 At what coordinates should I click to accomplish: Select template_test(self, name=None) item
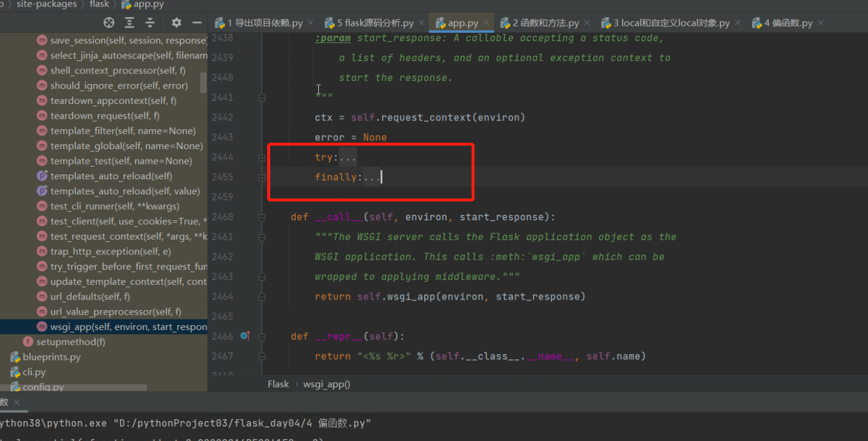115,161
